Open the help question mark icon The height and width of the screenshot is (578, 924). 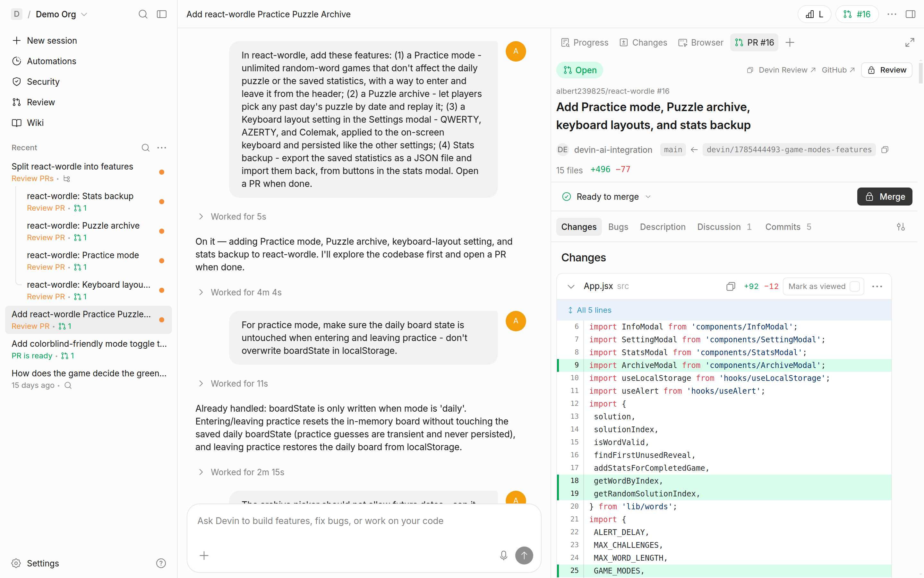[x=161, y=563]
